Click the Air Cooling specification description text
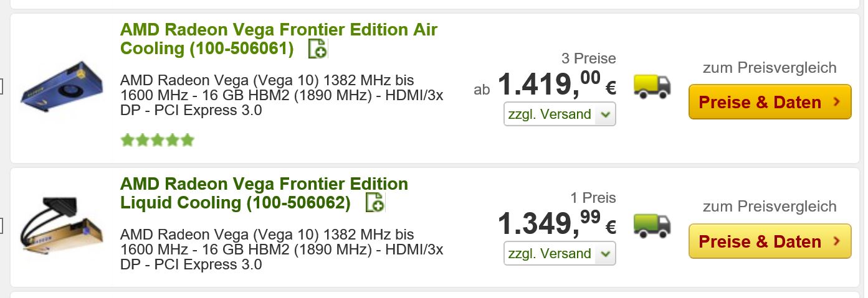 click(x=281, y=96)
